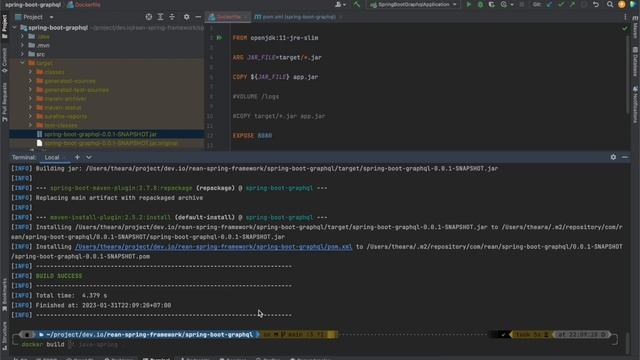Toggle the Notifications tool window
The image size is (640, 360).
pyautogui.click(x=636, y=104)
